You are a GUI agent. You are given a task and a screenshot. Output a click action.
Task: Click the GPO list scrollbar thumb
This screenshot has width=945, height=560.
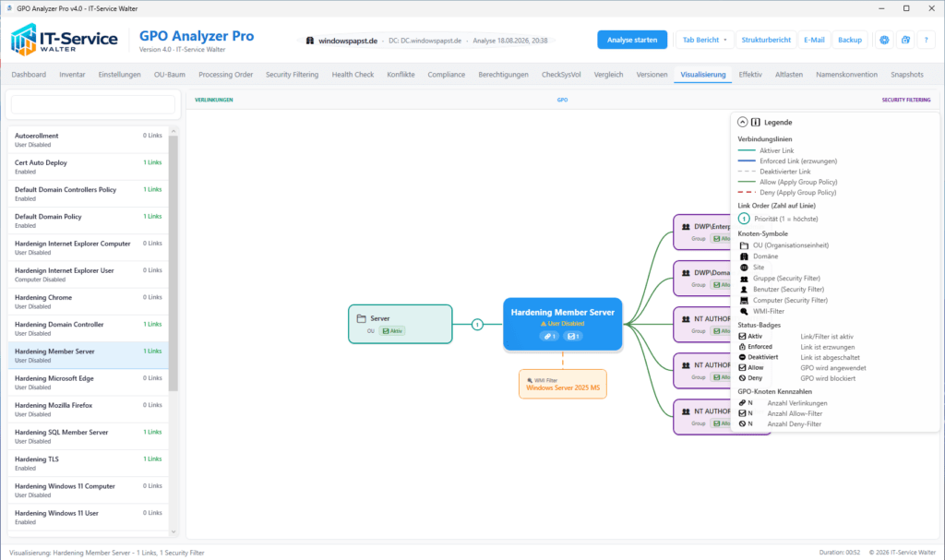pyautogui.click(x=173, y=264)
